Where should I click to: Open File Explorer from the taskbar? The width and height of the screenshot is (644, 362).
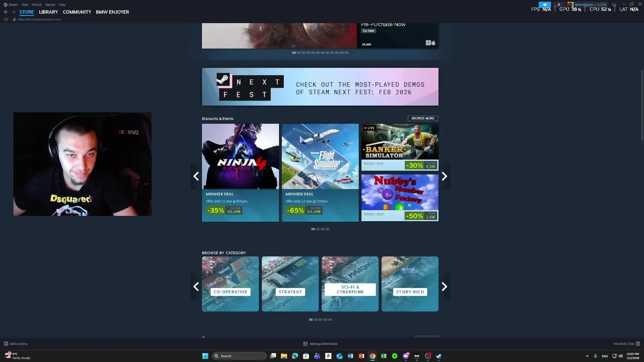click(x=284, y=356)
